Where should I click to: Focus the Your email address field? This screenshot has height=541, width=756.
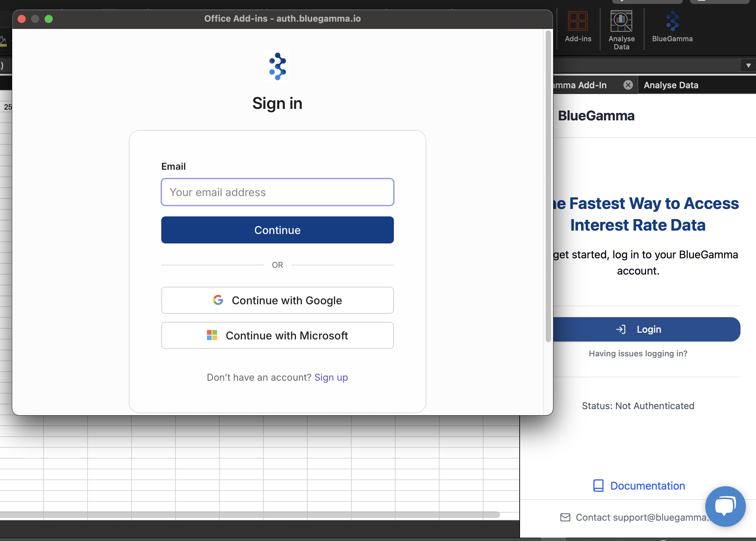tap(278, 192)
